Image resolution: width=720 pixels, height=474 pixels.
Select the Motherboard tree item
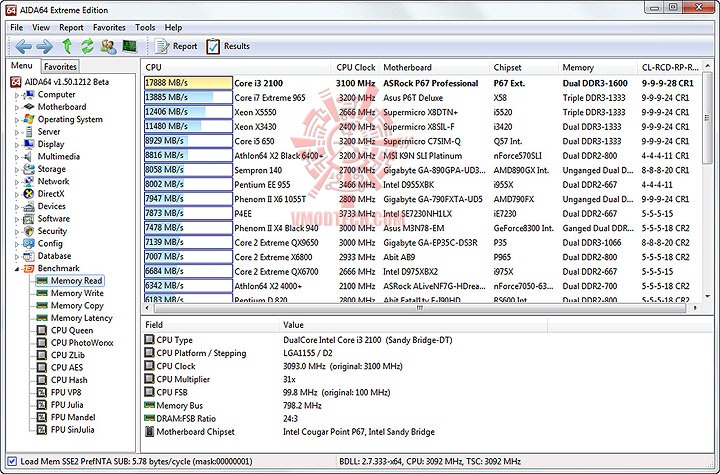pos(62,107)
